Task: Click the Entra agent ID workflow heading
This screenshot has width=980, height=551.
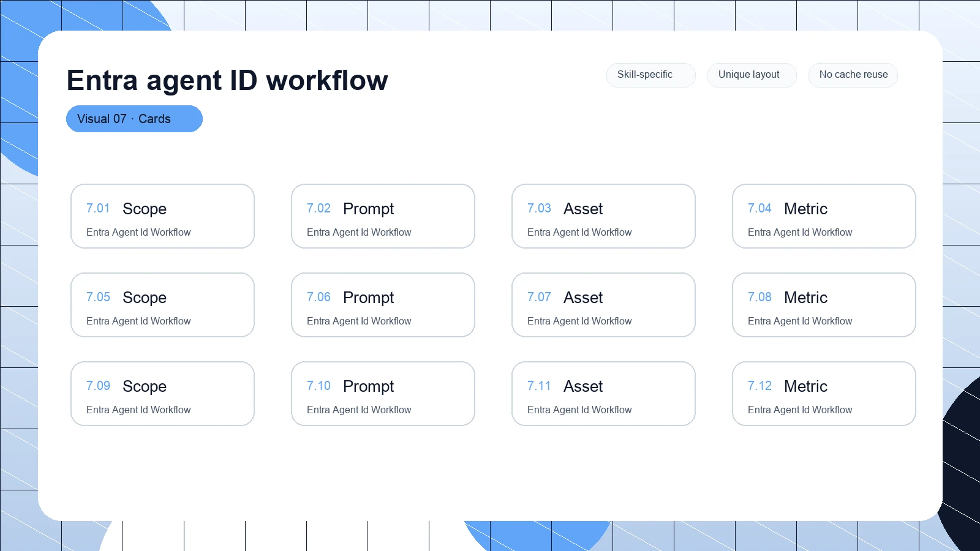Action: pos(227,80)
